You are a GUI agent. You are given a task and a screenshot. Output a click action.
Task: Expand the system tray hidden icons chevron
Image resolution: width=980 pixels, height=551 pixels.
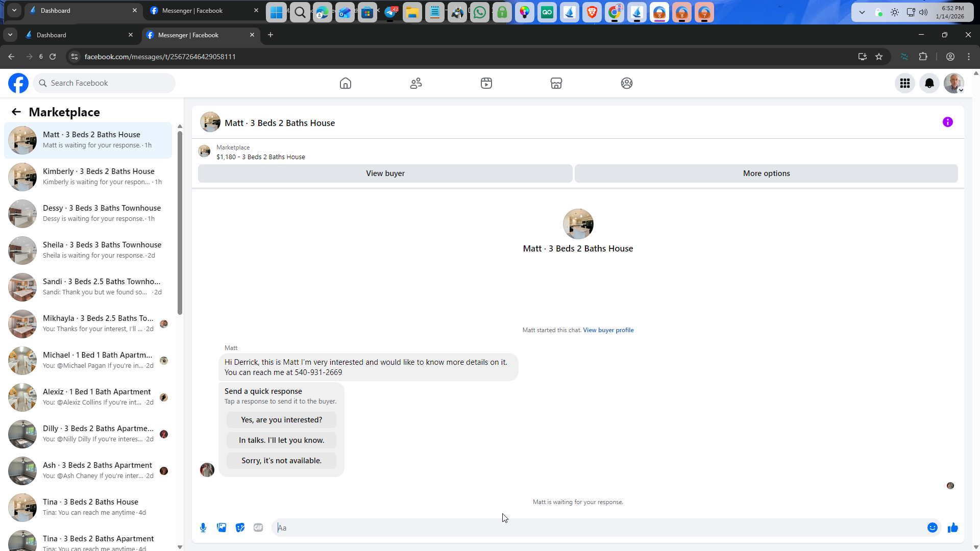[862, 12]
